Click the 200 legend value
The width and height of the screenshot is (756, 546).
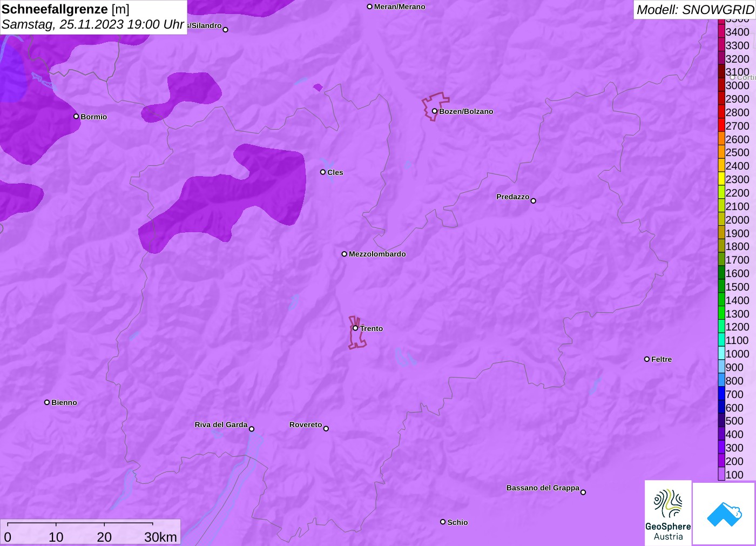pyautogui.click(x=734, y=461)
